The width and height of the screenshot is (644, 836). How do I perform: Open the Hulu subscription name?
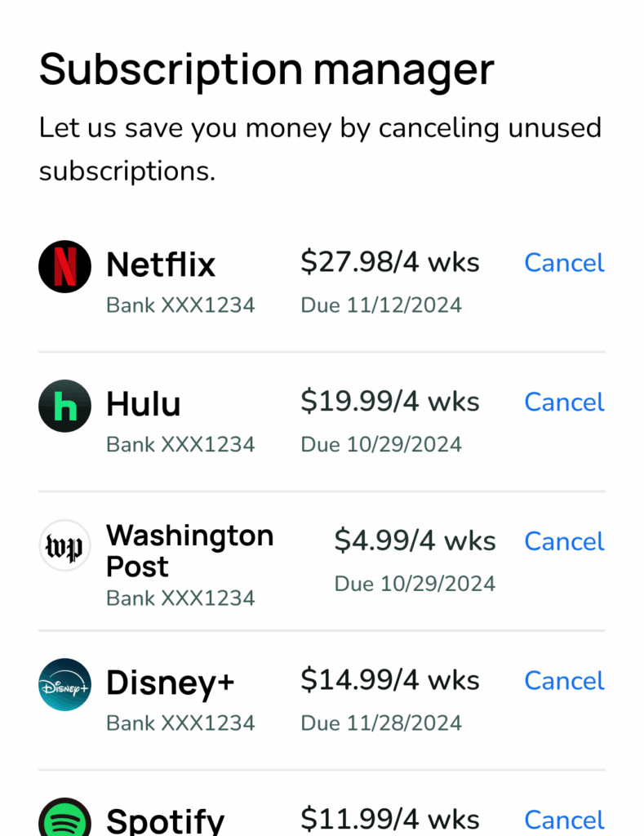[x=144, y=404]
